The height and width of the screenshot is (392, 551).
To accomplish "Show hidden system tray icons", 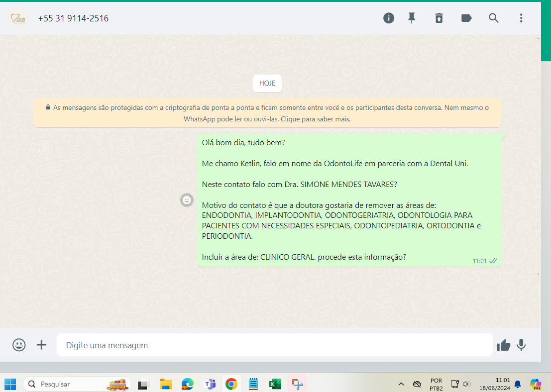I will 401,384.
